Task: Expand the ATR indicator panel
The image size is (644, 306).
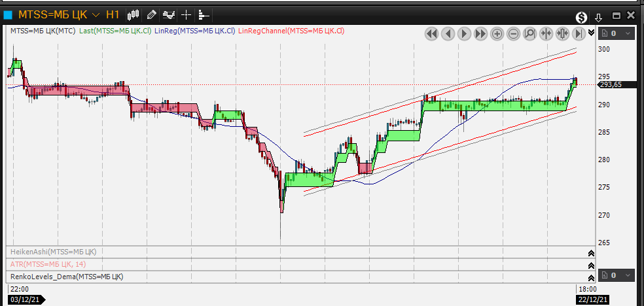Action: coord(591,265)
